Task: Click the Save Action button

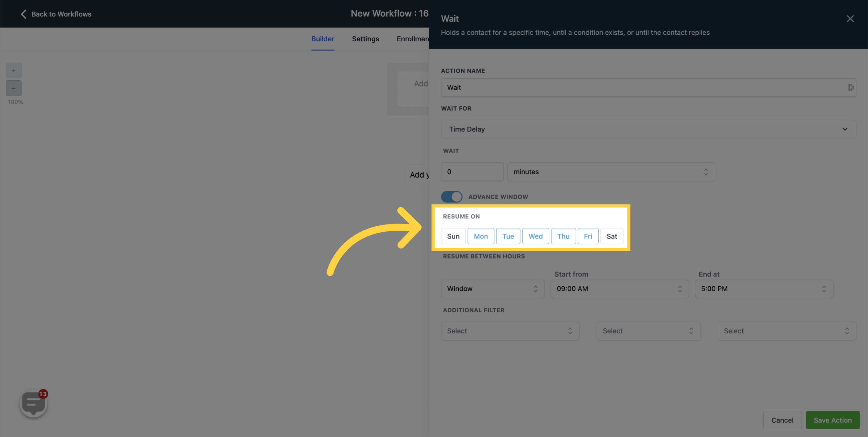Action: coord(832,420)
